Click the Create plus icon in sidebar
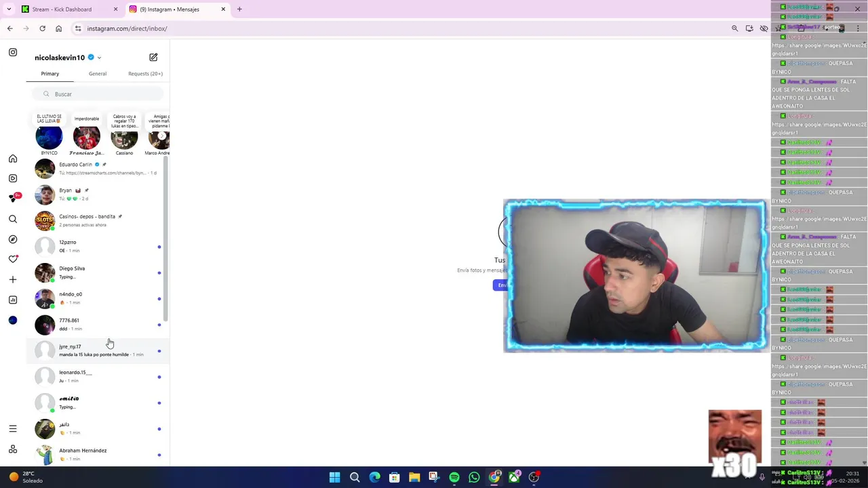Image resolution: width=868 pixels, height=488 pixels. pos(13,279)
